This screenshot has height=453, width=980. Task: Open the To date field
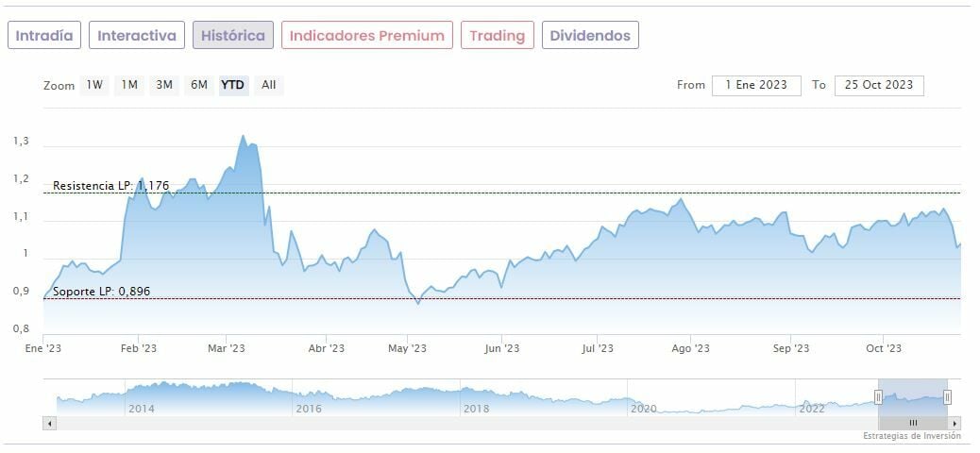coord(879,85)
